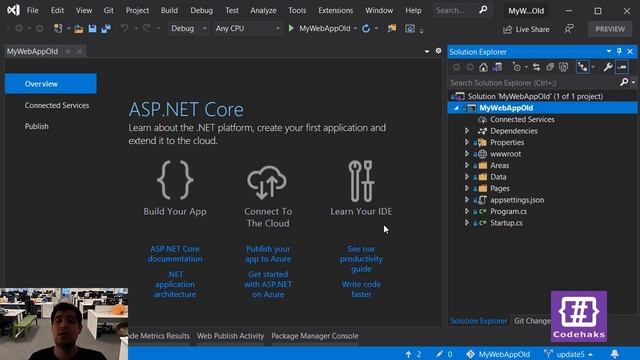Viewport: 640px width, 360px height.
Task: Click the Find in Files toolbar icon
Action: point(392,28)
